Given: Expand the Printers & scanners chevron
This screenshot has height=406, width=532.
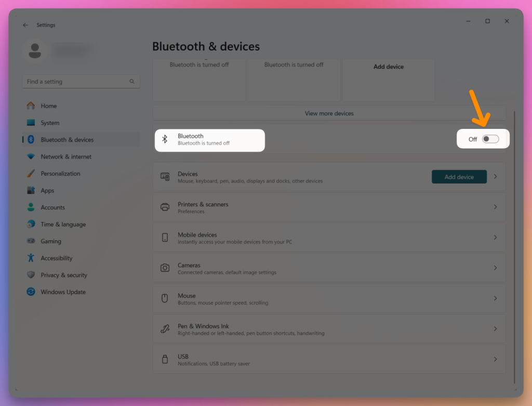Looking at the screenshot, I should click(495, 207).
